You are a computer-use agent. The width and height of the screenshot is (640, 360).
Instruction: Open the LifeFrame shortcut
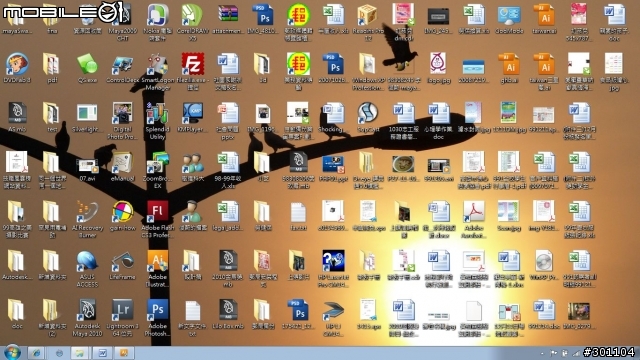pos(122,265)
